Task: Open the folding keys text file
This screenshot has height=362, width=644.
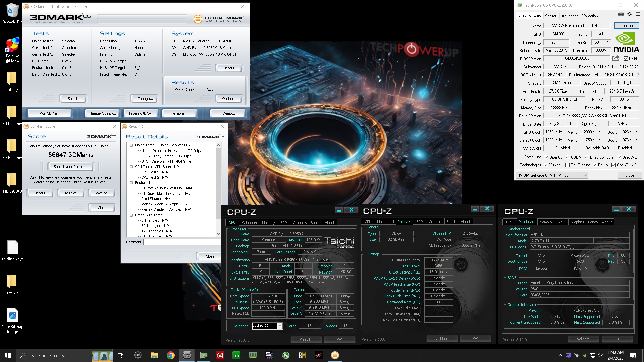Action: click(12, 251)
